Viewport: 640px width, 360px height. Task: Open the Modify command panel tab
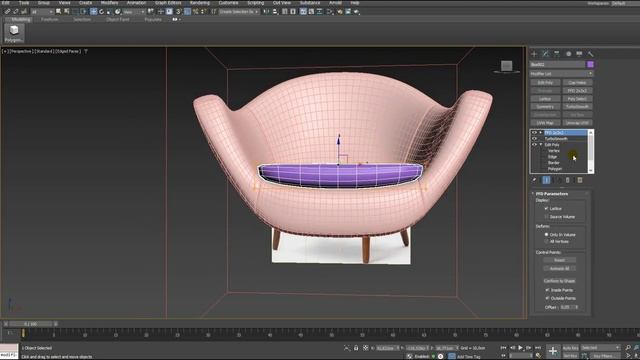[x=546, y=54]
